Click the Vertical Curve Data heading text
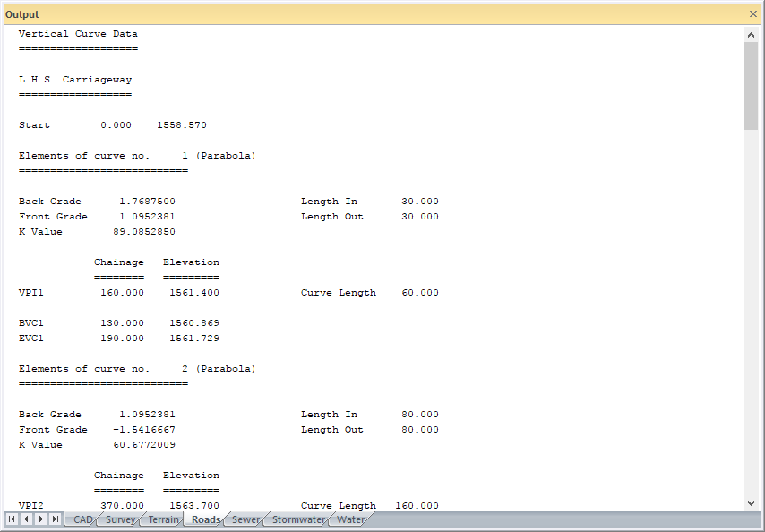The height and width of the screenshot is (532, 765). coord(78,34)
